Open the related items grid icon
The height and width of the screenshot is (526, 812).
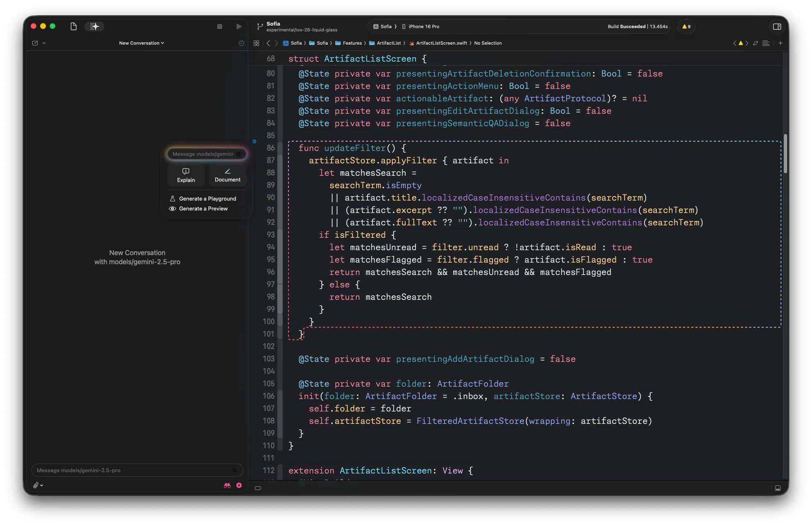(256, 43)
